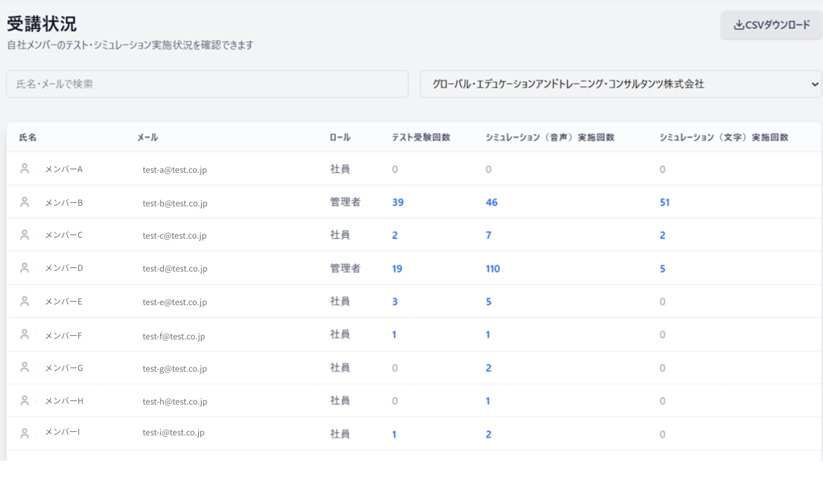The height and width of the screenshot is (504, 823).
Task: Open メンバーB's text simulation count 51
Action: pos(665,202)
